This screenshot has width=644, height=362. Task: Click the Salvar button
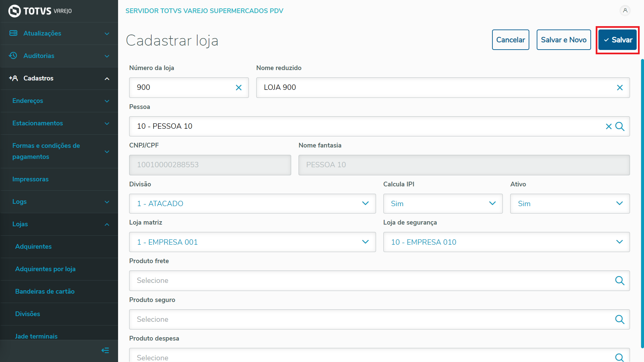618,40
